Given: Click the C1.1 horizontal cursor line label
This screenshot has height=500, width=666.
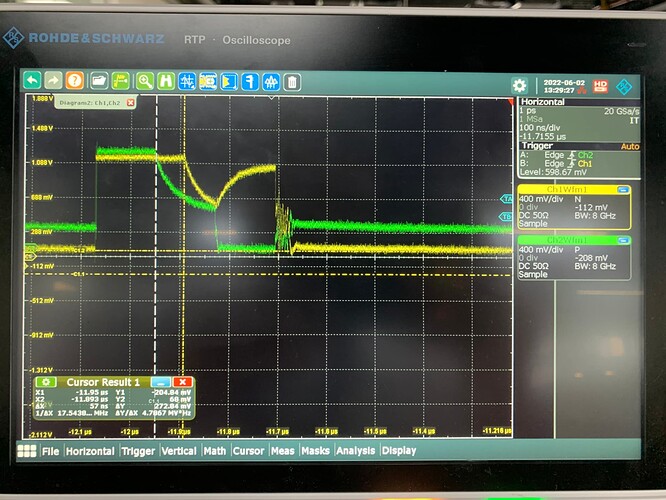Looking at the screenshot, I should [x=79, y=274].
